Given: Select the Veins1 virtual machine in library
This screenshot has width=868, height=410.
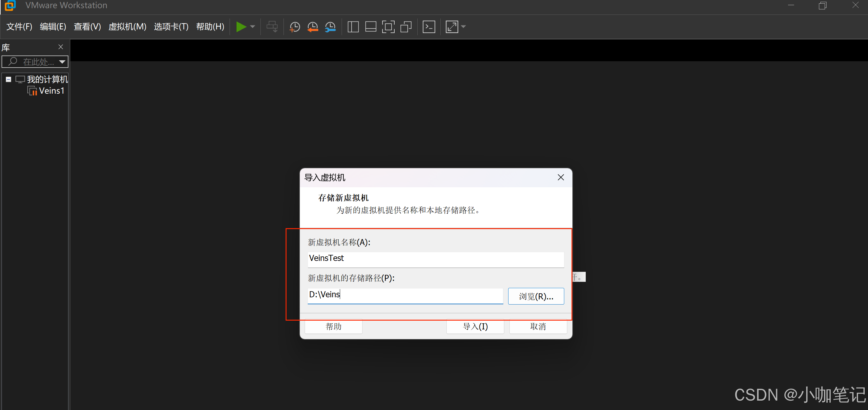Looking at the screenshot, I should tap(51, 91).
